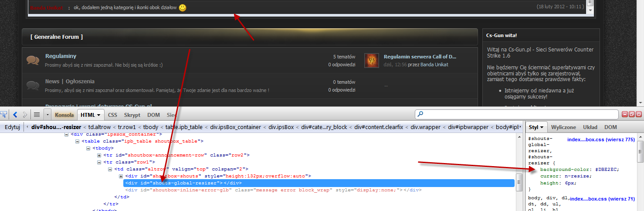Select td.altrow in the breadcrumb path
Viewport: 644px width, 211px height.
(100, 127)
